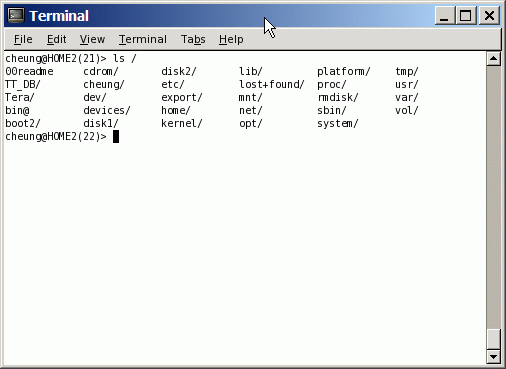Click the Terminal title text in title bar
Screen dimensions: 506x369
59,16
